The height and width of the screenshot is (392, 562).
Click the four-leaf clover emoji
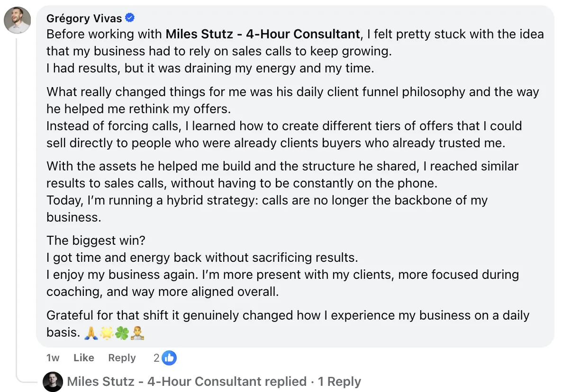click(122, 333)
